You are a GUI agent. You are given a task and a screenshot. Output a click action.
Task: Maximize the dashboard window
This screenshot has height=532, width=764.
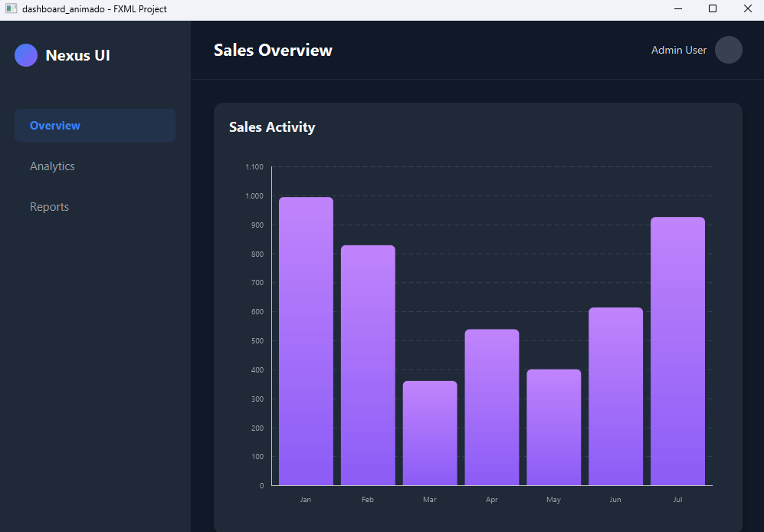712,8
